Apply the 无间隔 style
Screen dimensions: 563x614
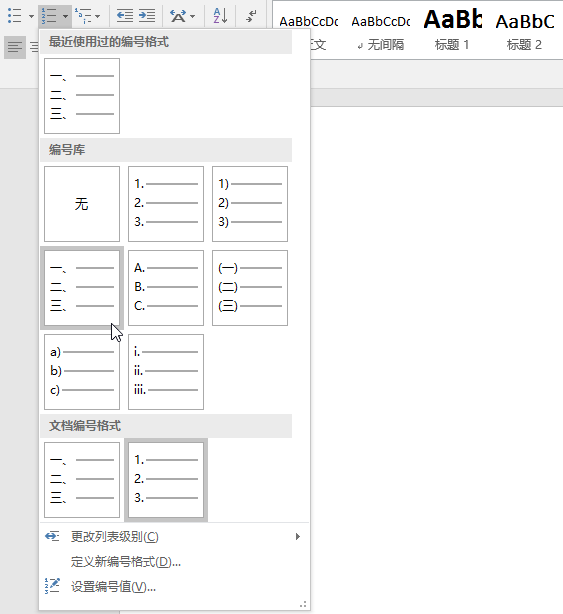click(381, 31)
